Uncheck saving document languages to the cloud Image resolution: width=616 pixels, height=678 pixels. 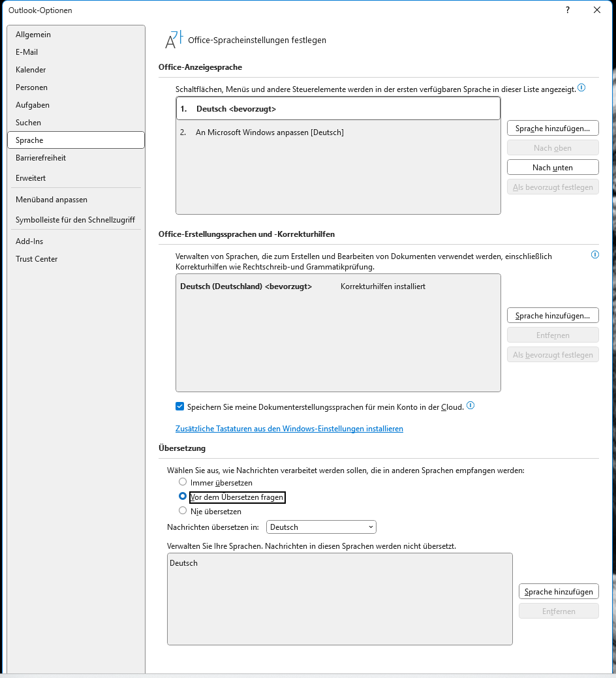(179, 406)
